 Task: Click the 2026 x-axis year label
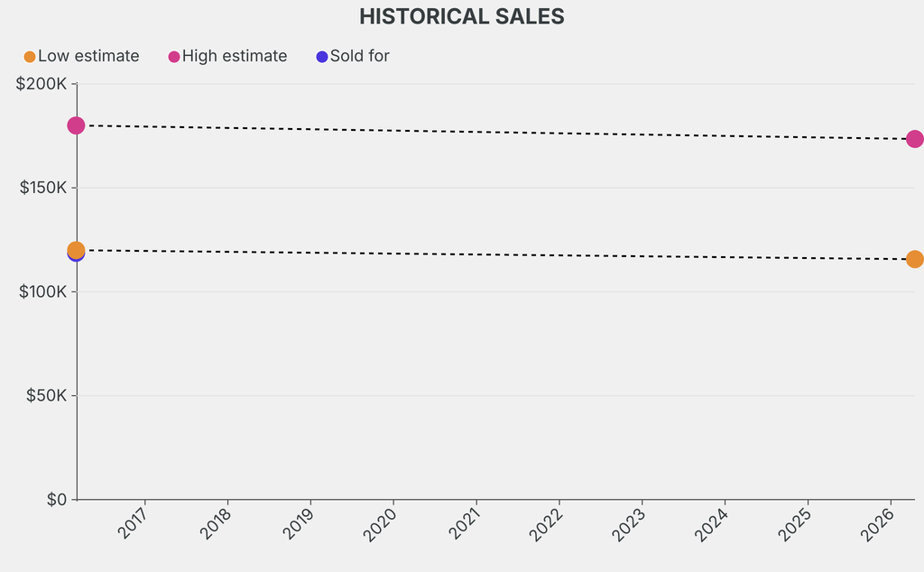pos(879,523)
